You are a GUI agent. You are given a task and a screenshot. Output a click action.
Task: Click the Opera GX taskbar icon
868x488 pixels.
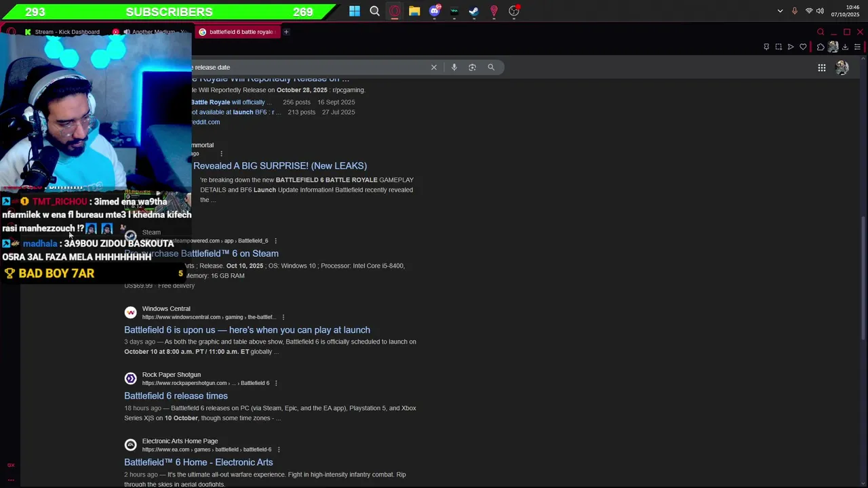(x=395, y=11)
